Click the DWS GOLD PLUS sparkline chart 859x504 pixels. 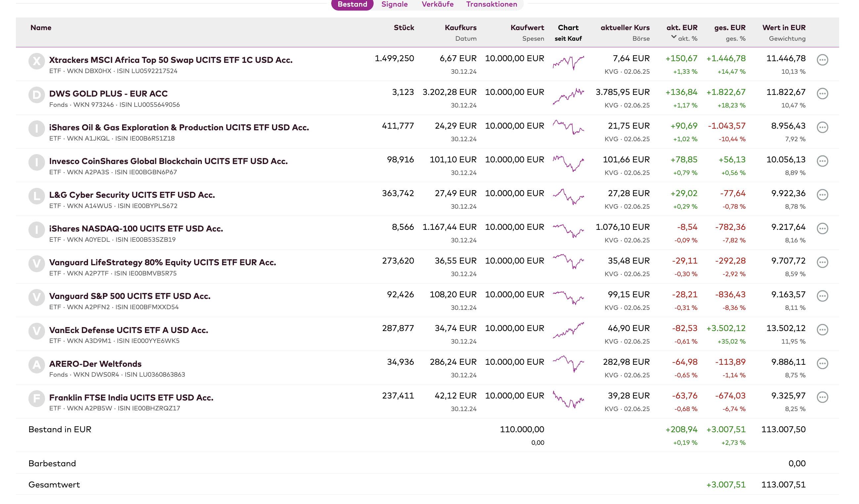tap(568, 97)
